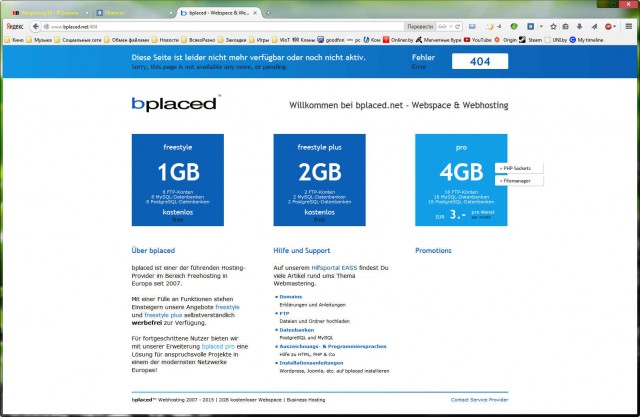This screenshot has height=417, width=640.
Task: Open the Onliner.by bookmark
Action: 398,40
